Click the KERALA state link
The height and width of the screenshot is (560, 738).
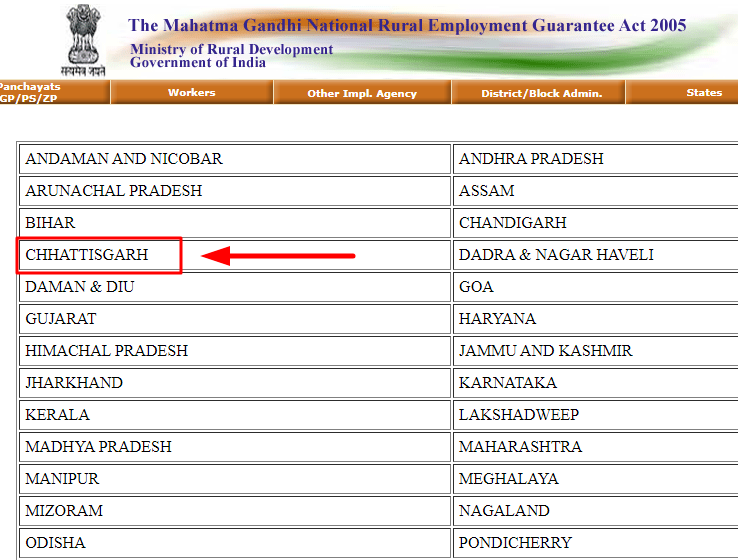point(57,415)
